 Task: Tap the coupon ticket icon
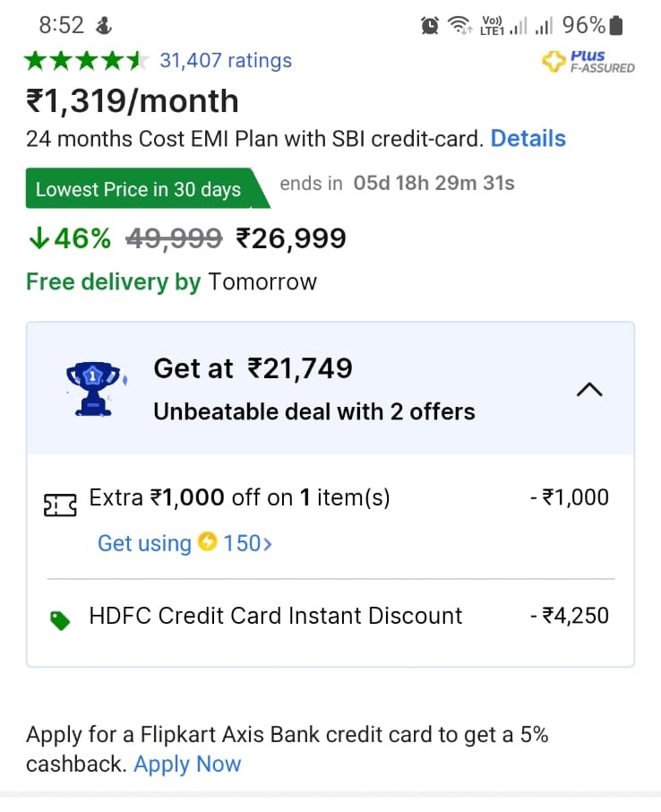tap(60, 505)
